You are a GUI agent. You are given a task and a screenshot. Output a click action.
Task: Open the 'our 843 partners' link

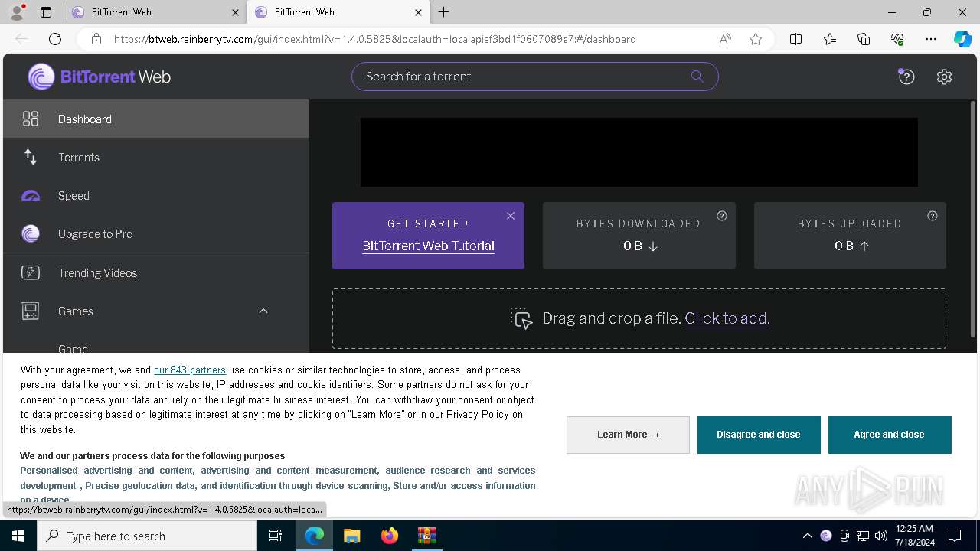click(x=190, y=370)
